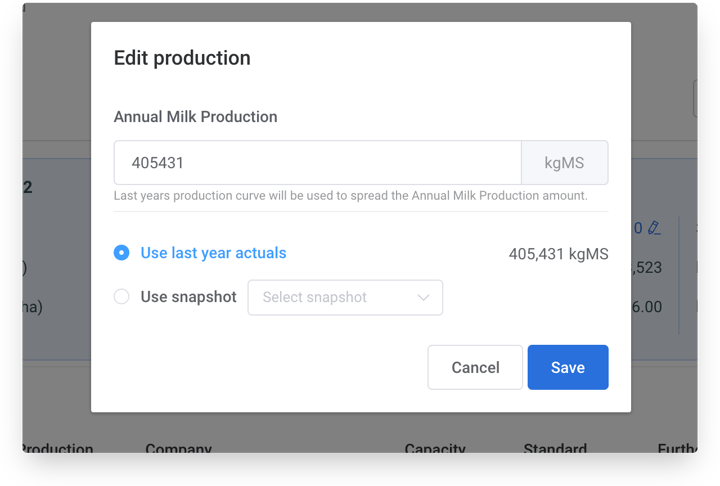Click the production curve helper text
720x486 pixels.
click(351, 196)
